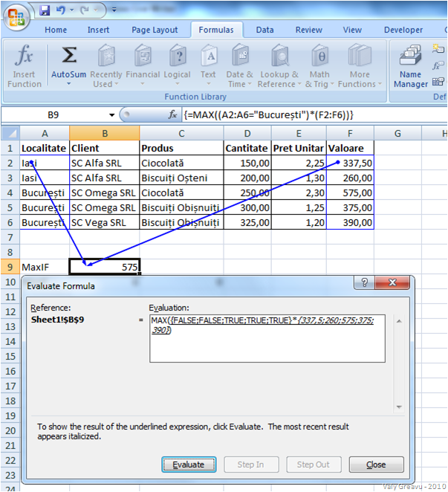Open Date & Time functions
This screenshot has height=492, width=448.
(240, 65)
